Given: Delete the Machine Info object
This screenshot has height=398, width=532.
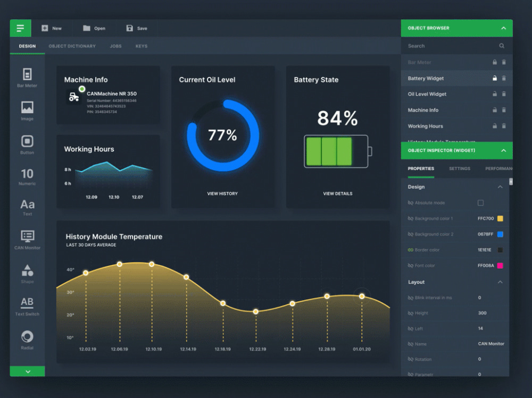Looking at the screenshot, I should pyautogui.click(x=504, y=110).
